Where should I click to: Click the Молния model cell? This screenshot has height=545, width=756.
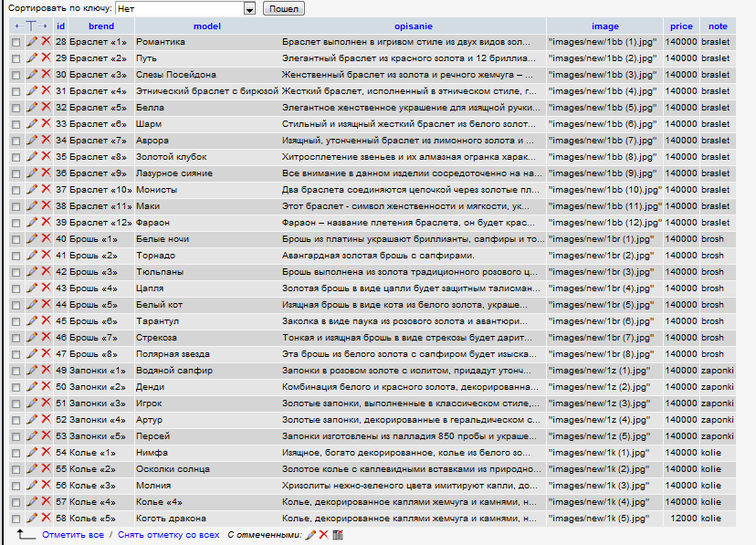coord(207,486)
